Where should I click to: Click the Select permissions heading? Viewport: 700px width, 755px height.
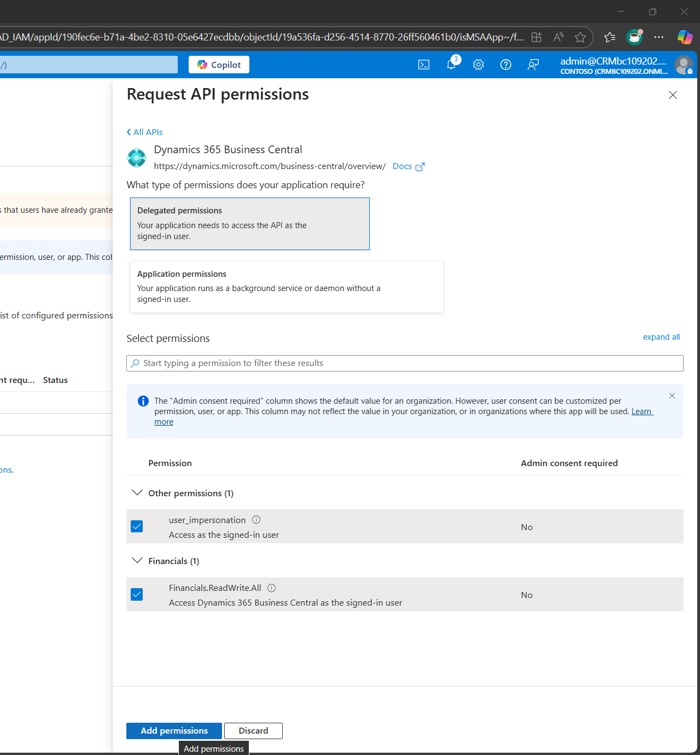pos(168,339)
